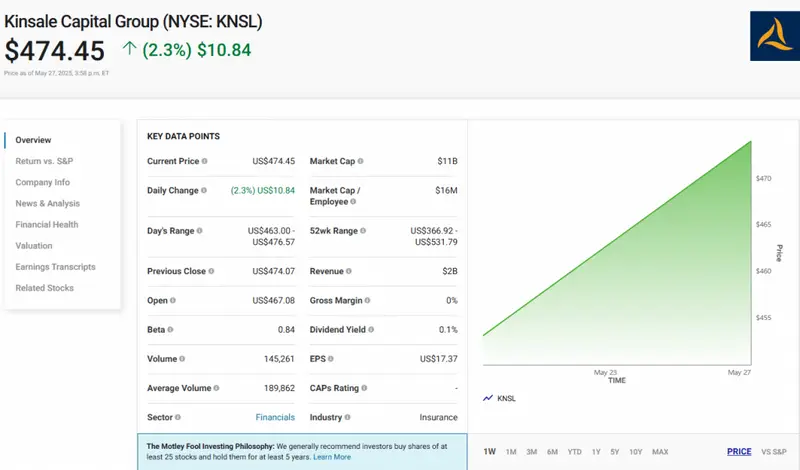Click the Insurance industry value
Viewport: 800px width, 470px height.
(438, 417)
